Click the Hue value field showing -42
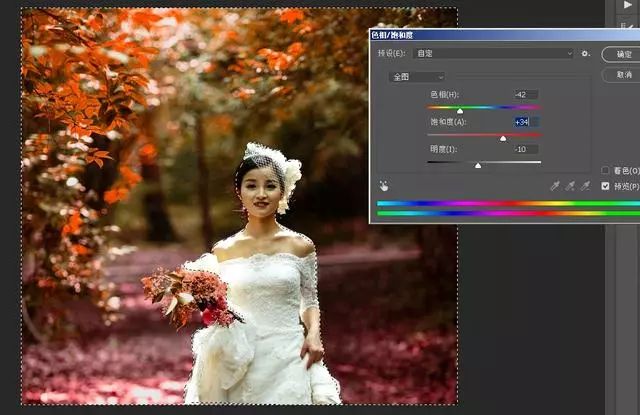 click(526, 95)
